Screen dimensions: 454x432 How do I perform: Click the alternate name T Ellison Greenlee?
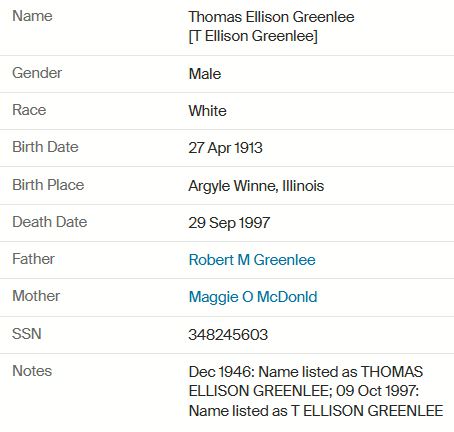pyautogui.click(x=253, y=36)
